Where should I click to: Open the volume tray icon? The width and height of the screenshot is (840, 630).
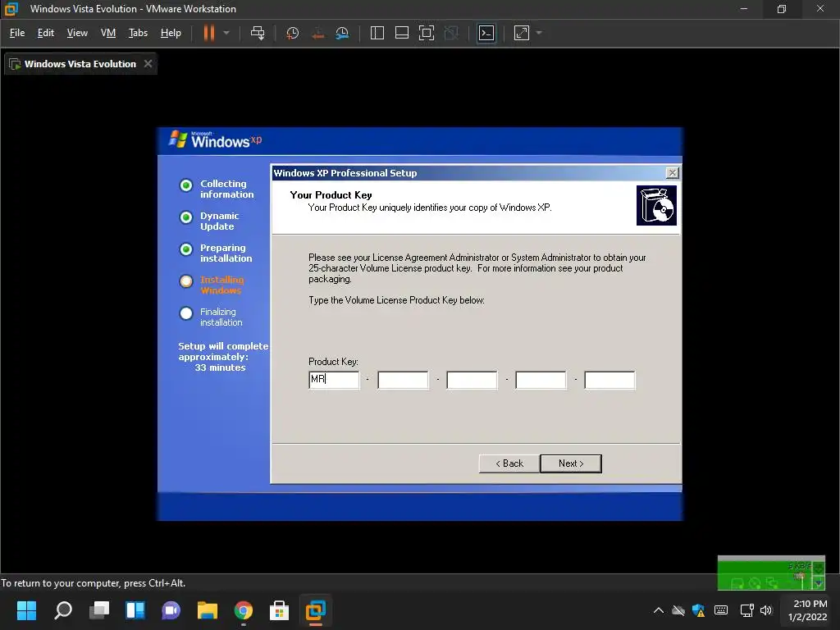pyautogui.click(x=766, y=610)
